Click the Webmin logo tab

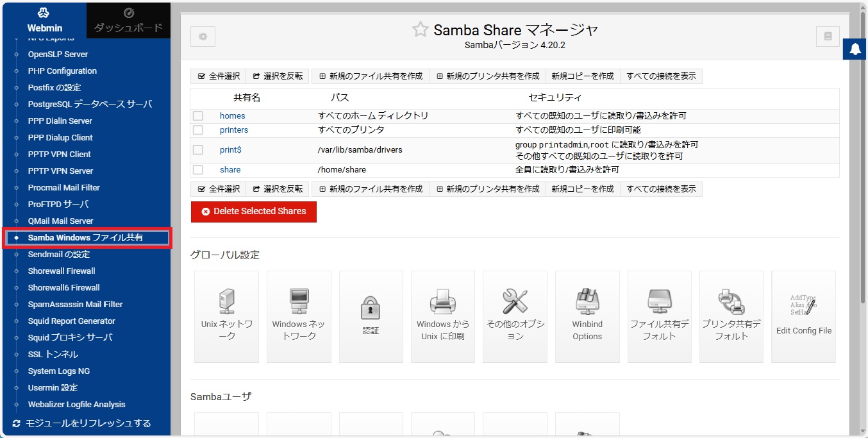44,21
